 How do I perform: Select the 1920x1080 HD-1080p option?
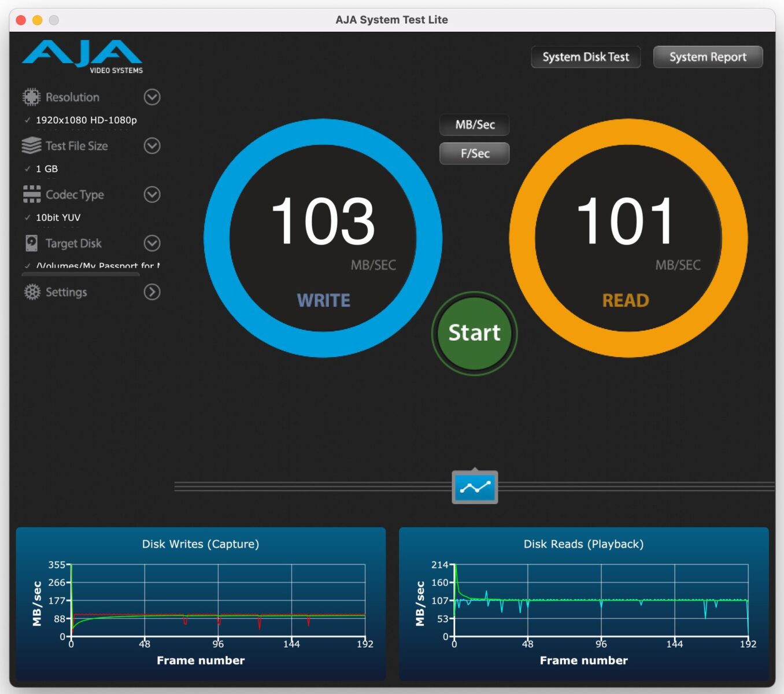tap(86, 120)
